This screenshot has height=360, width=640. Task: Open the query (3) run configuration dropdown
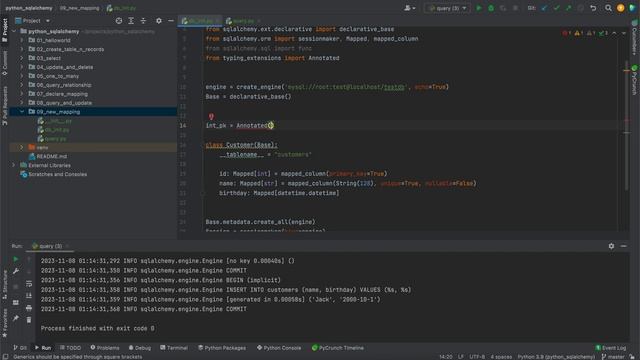447,8
